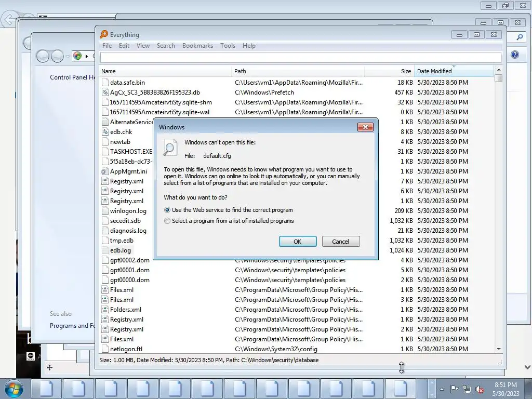Open 'Programs and Fe...' link in Control Panel window
This screenshot has width=532, height=399.
click(72, 326)
